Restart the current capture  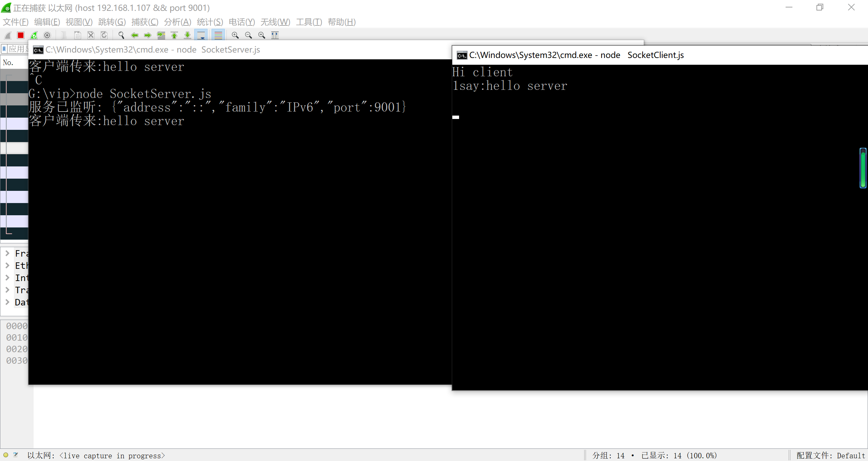(x=34, y=35)
